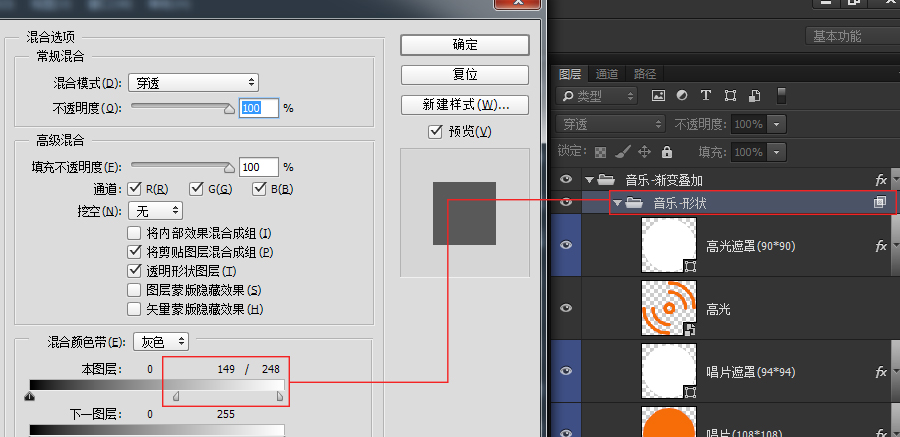Click the 唱片(108*108) layer name
This screenshot has width=900, height=437.
tap(744, 432)
